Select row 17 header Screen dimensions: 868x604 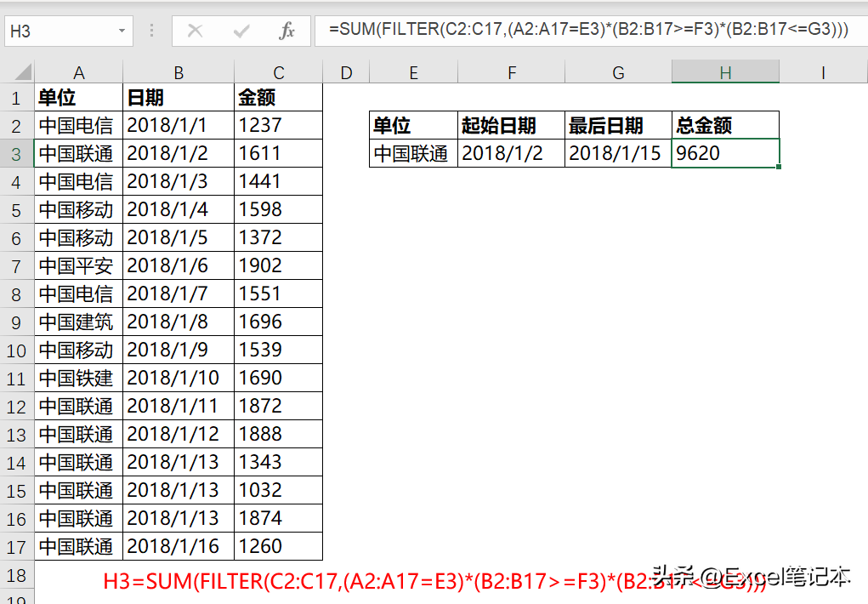(x=17, y=547)
